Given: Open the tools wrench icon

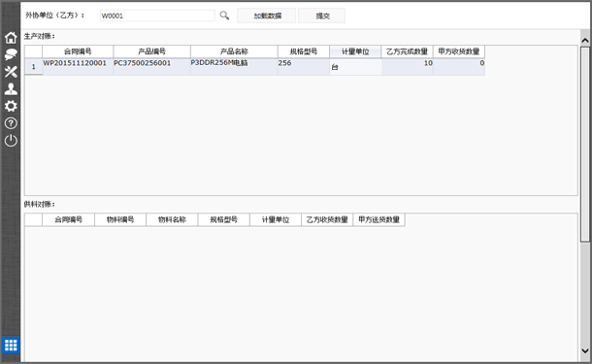Looking at the screenshot, I should [11, 72].
